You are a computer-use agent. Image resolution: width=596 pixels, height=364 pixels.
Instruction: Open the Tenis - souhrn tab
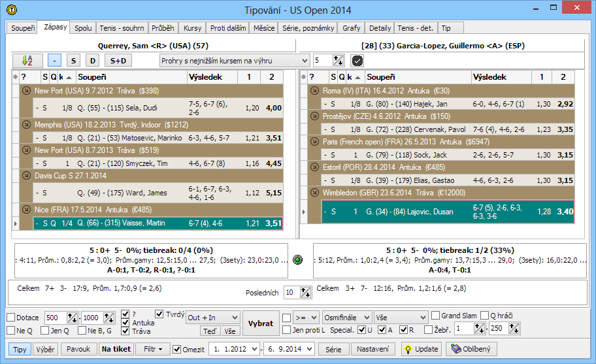click(122, 28)
